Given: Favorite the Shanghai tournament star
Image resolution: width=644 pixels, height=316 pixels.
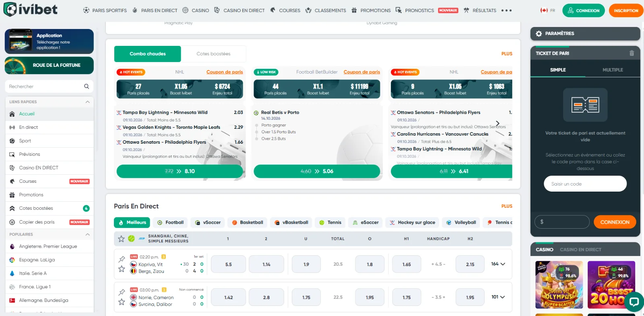Looking at the screenshot, I should [121, 239].
